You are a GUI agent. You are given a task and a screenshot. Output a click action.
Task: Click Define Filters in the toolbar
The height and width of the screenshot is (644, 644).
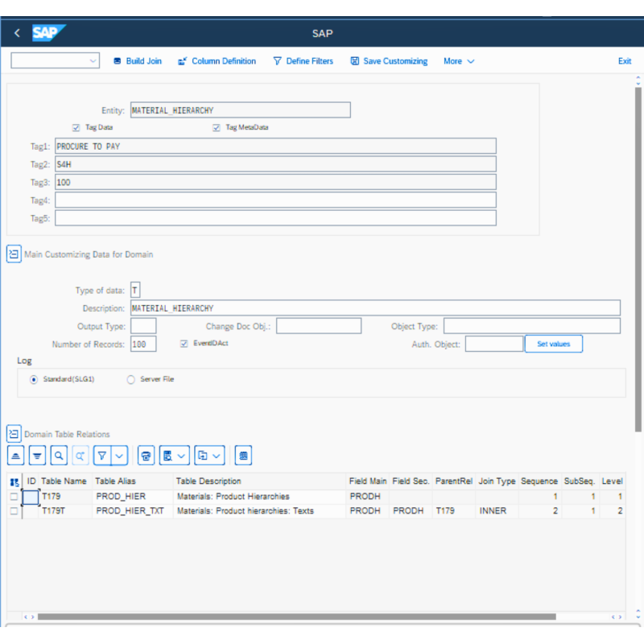[x=303, y=61]
